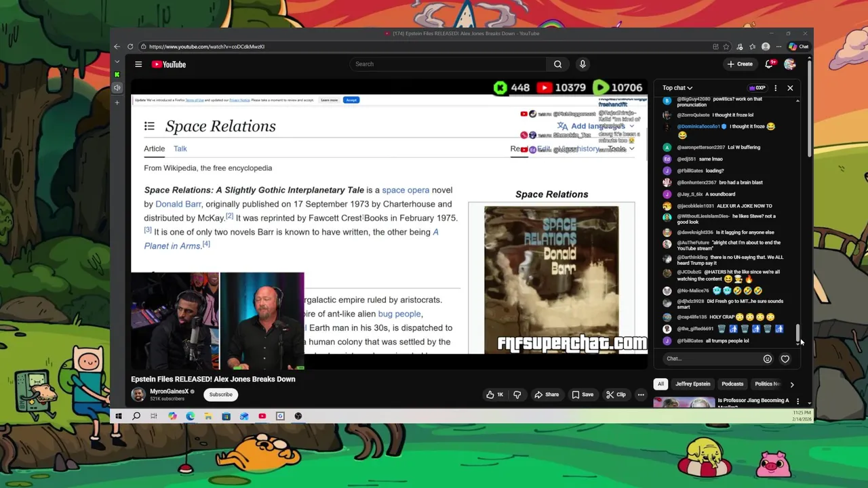868x488 pixels.
Task: Select the Article tab on Wikipedia
Action: (x=154, y=149)
